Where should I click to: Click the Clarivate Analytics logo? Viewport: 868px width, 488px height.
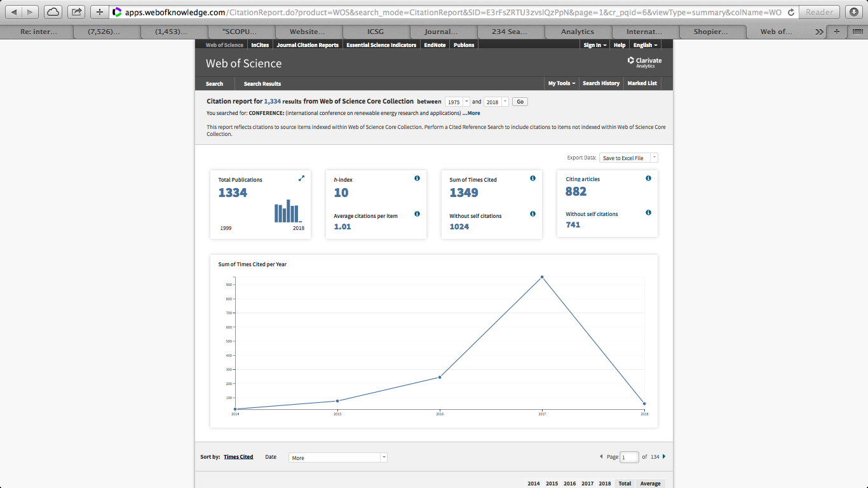point(644,62)
